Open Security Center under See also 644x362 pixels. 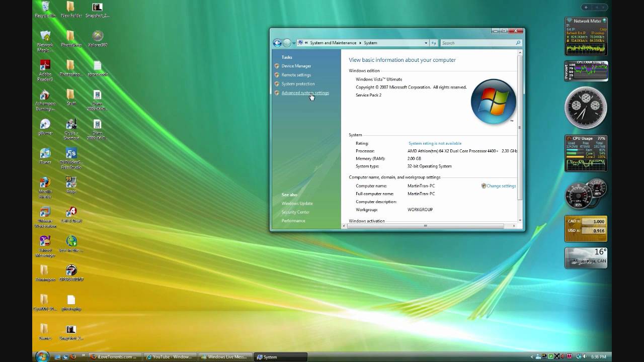[295, 212]
